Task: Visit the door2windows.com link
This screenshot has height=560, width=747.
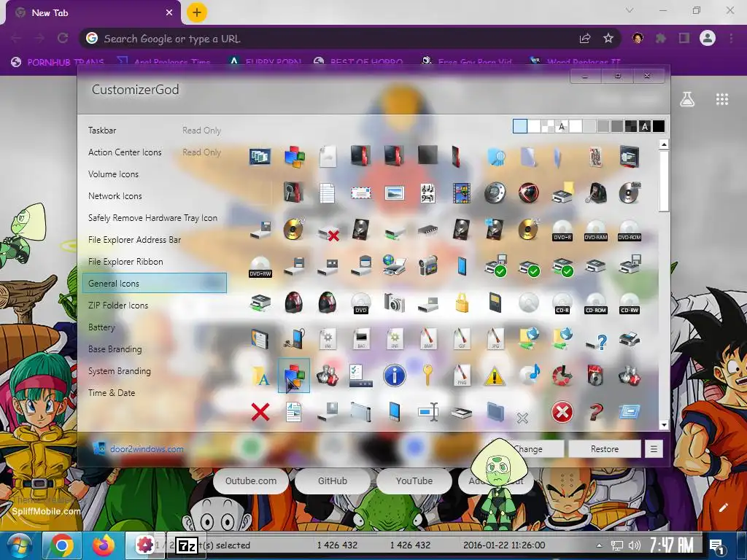Action: [147, 448]
